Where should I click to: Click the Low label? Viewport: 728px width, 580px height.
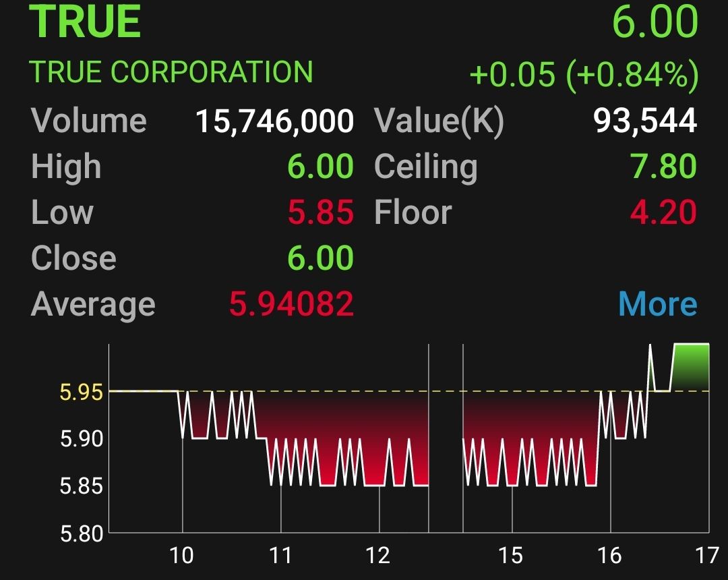click(x=62, y=212)
